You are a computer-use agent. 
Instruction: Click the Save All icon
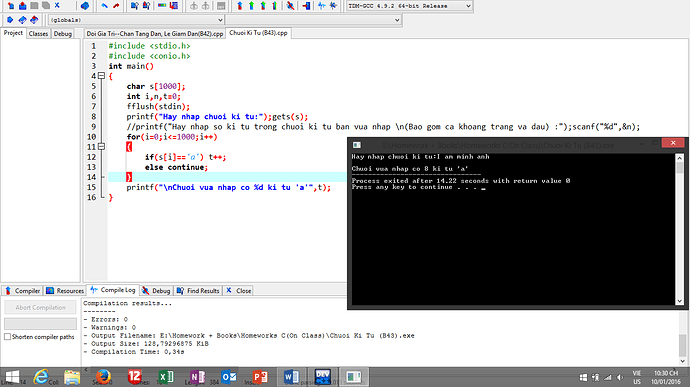[x=45, y=6]
